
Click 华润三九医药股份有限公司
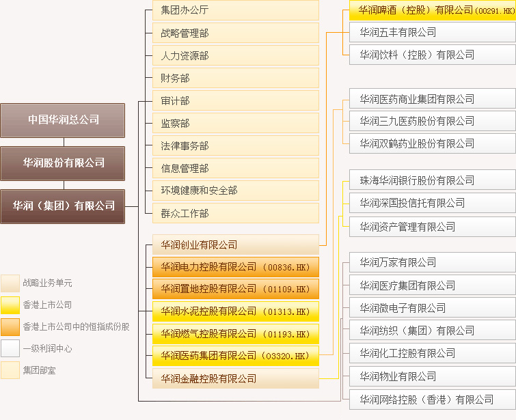click(433, 121)
